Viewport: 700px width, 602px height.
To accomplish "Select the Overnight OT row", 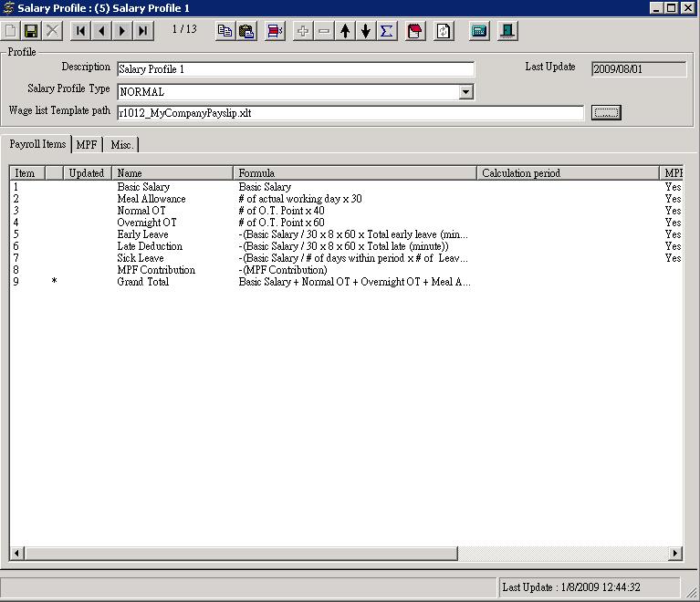I will [x=346, y=223].
